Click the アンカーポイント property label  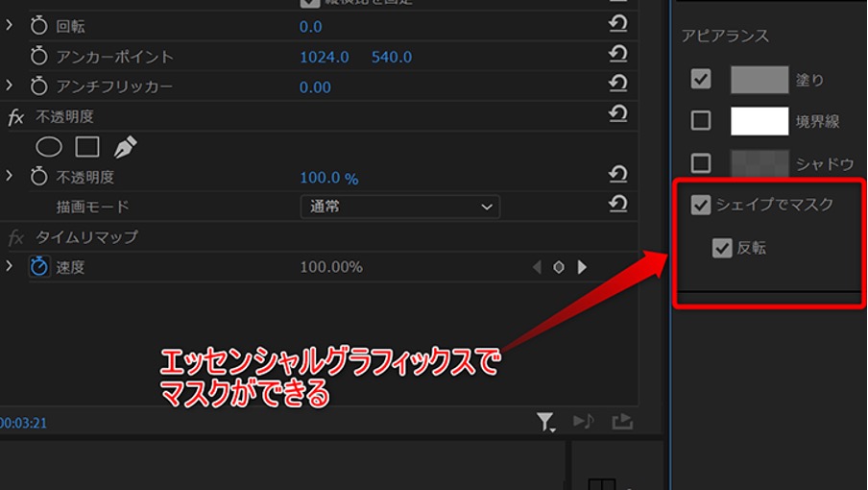(x=114, y=57)
